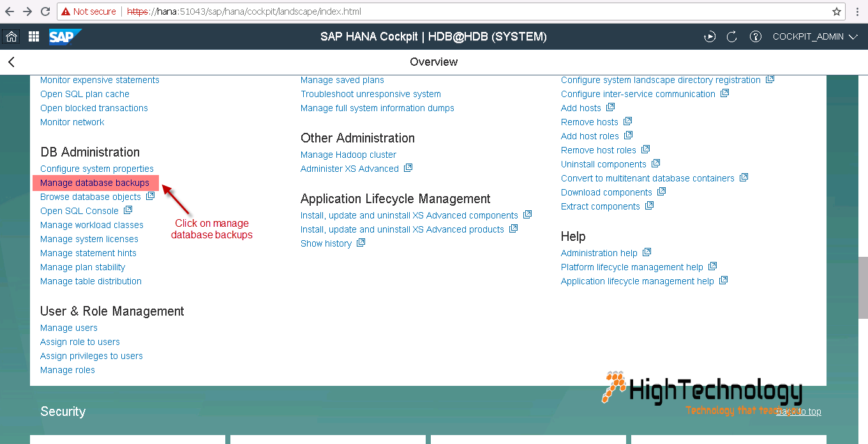Click the SAP Cockpit home icon
The width and height of the screenshot is (868, 444).
point(11,37)
